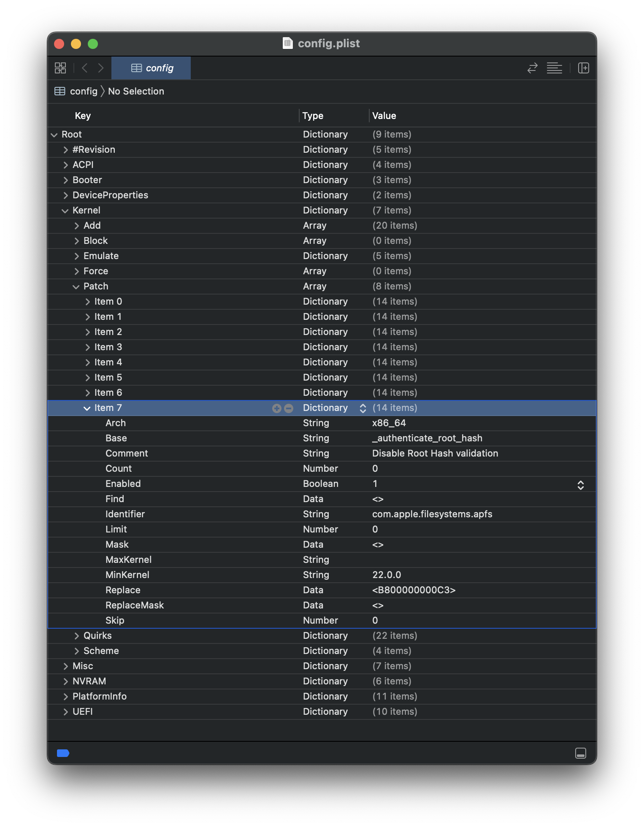Click the related items grid icon
644x827 pixels.
pos(60,68)
